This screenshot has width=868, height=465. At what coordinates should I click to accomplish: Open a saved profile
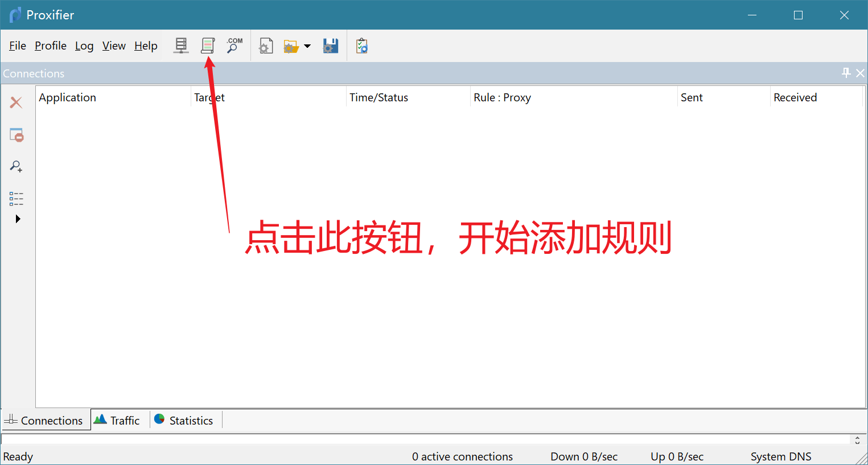click(x=293, y=46)
